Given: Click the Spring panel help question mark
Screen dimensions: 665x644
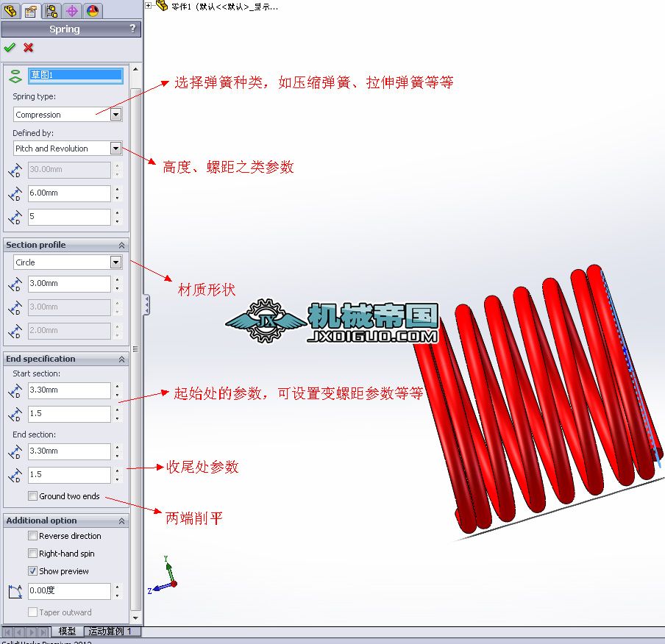Looking at the screenshot, I should point(132,29).
